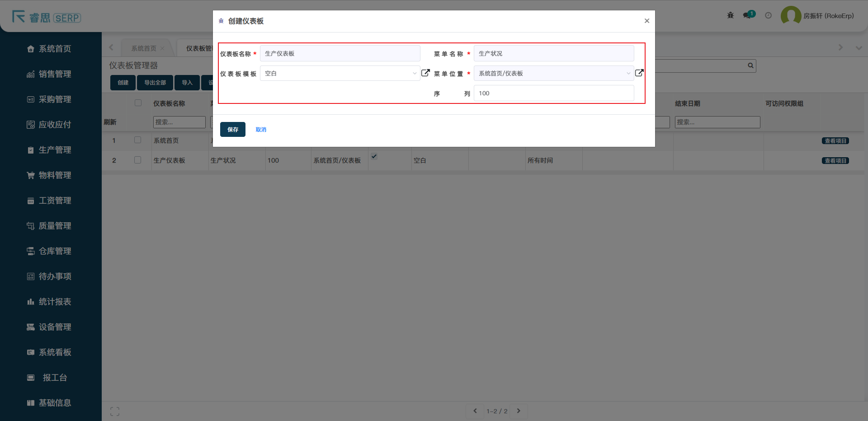The width and height of the screenshot is (868, 421).
Task: Toggle the select-all checkbox in table header
Action: pyautogui.click(x=138, y=103)
